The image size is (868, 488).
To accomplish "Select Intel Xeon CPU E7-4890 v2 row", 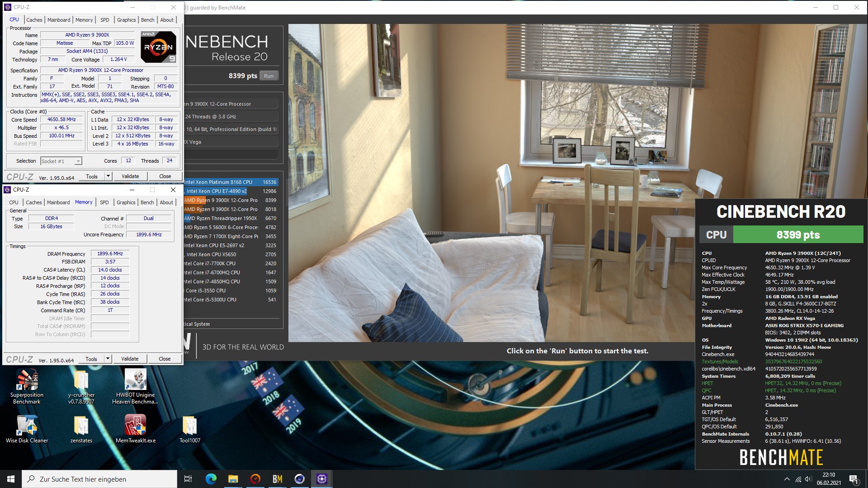I will click(231, 191).
